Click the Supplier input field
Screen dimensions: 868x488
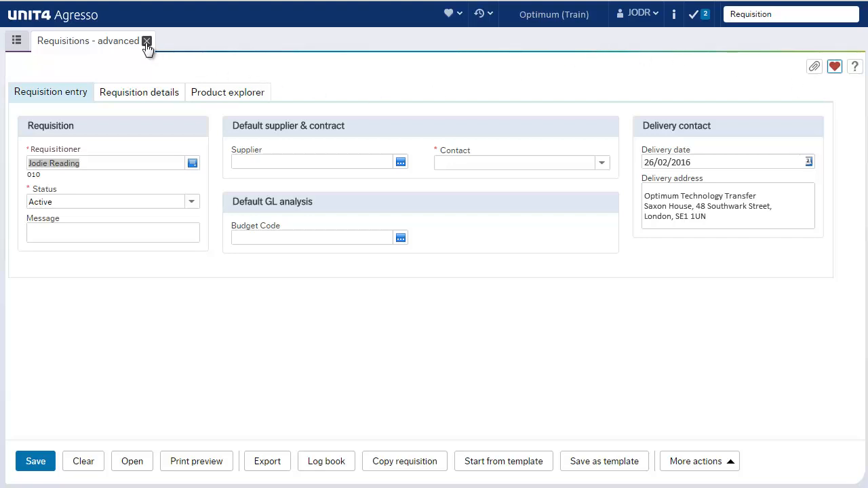[x=312, y=161]
